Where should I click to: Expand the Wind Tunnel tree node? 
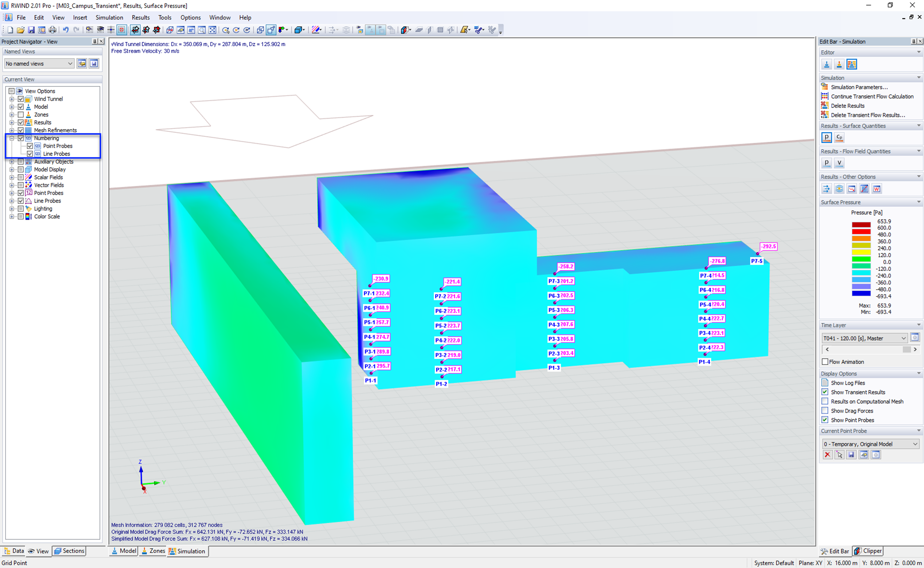(x=12, y=99)
